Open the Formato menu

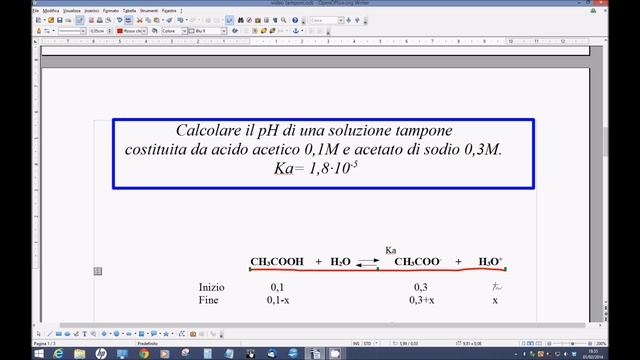pos(111,11)
